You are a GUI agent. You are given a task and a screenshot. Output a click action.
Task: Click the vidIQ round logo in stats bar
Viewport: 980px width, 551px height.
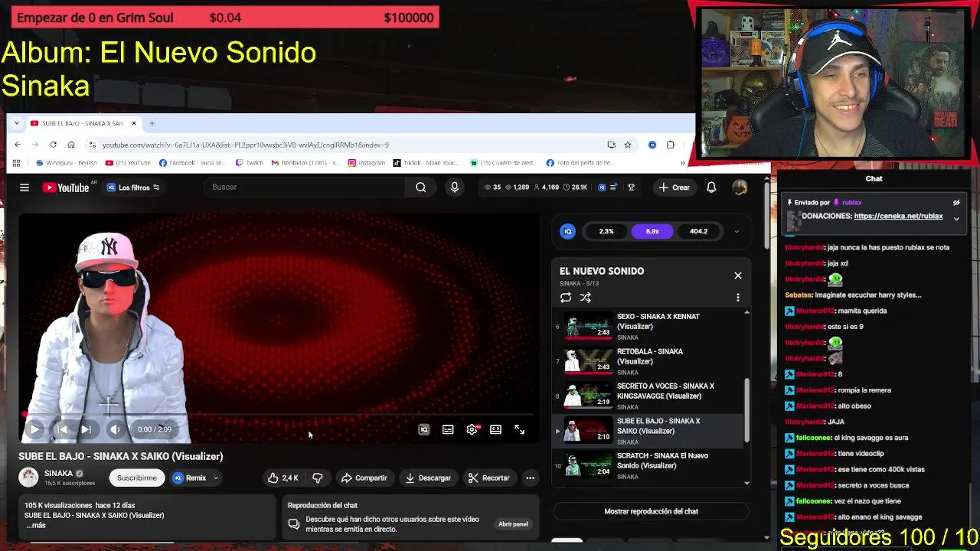[x=568, y=231]
